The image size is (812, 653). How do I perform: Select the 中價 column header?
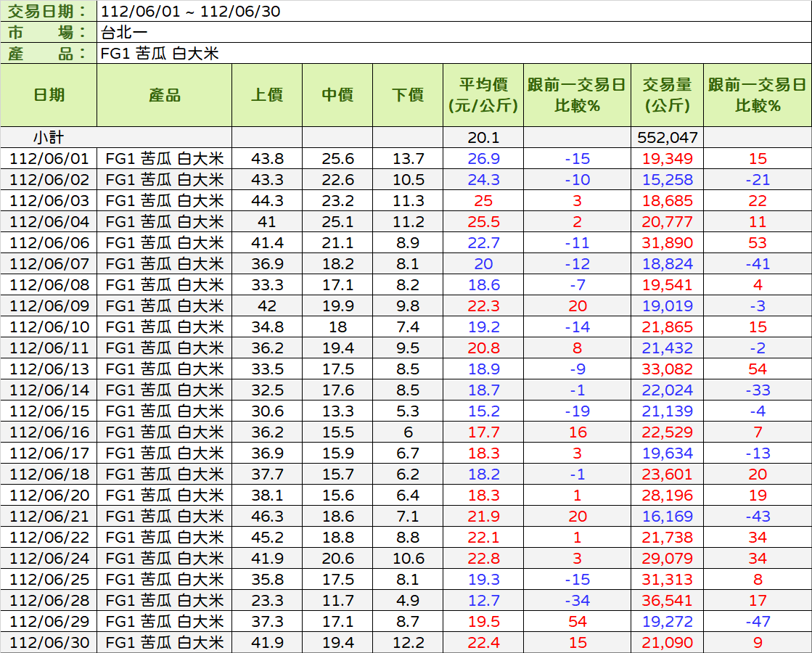337,95
